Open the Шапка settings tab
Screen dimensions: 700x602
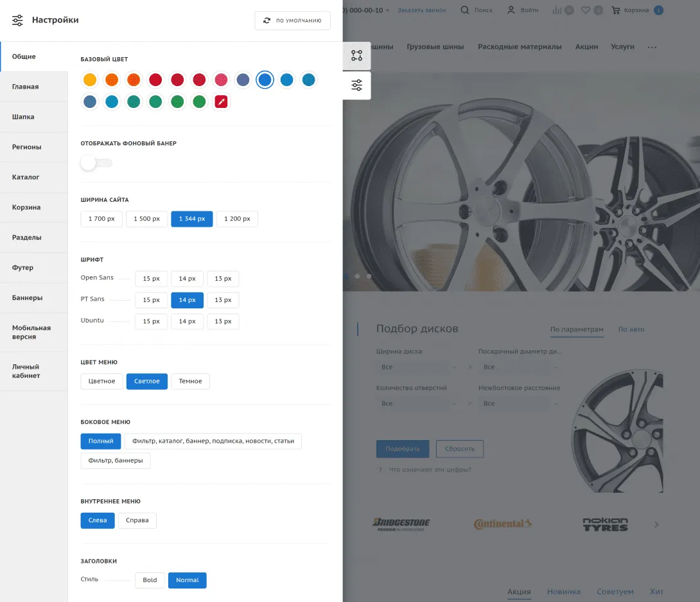pos(34,117)
